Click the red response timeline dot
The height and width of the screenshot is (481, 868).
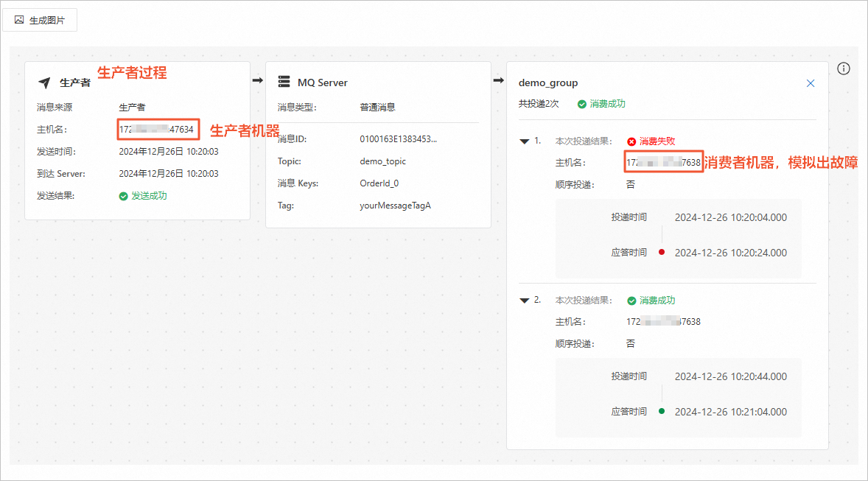tap(662, 253)
